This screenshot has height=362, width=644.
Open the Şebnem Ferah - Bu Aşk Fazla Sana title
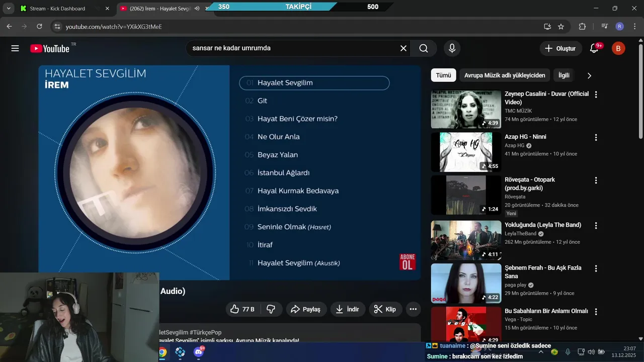[x=543, y=272]
